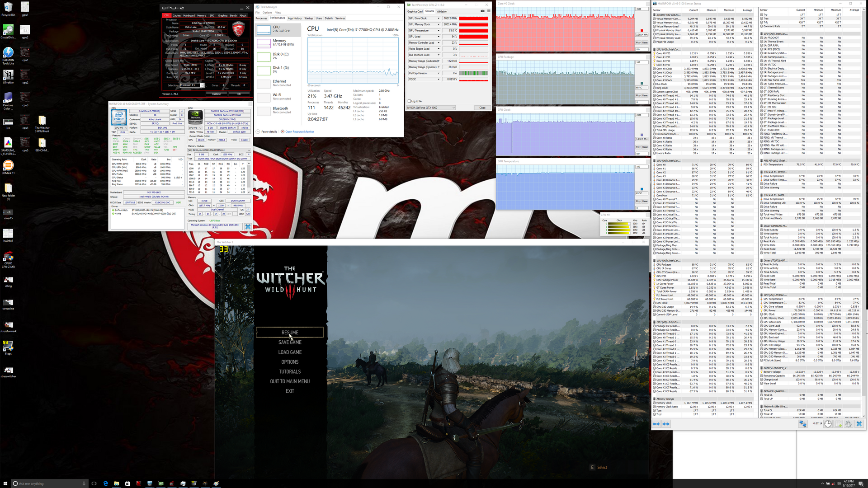The height and width of the screenshot is (488, 868).
Task: Expand Memory Controller Load dropdown
Action: click(438, 43)
